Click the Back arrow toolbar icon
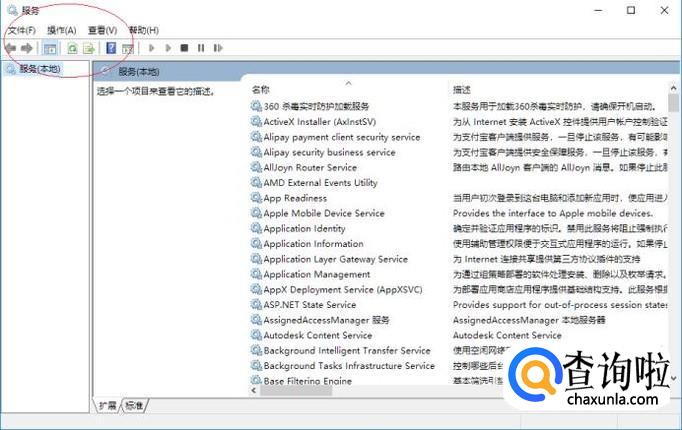Image resolution: width=682 pixels, height=430 pixels. click(11, 48)
